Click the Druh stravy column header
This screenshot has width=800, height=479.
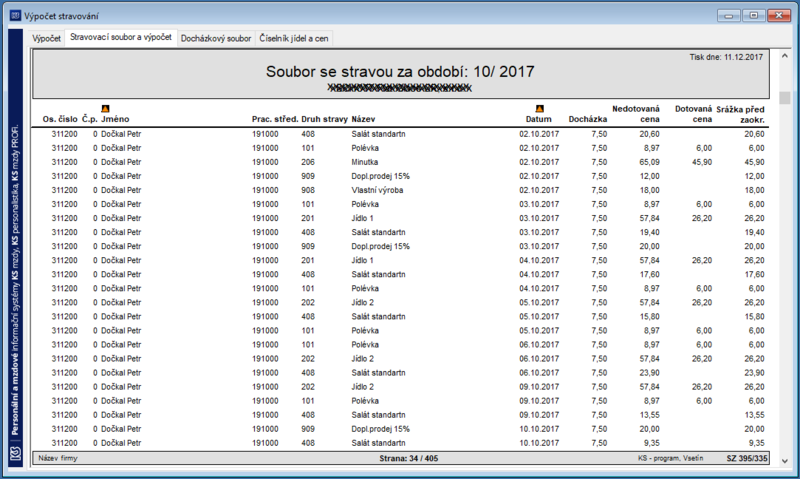click(324, 119)
